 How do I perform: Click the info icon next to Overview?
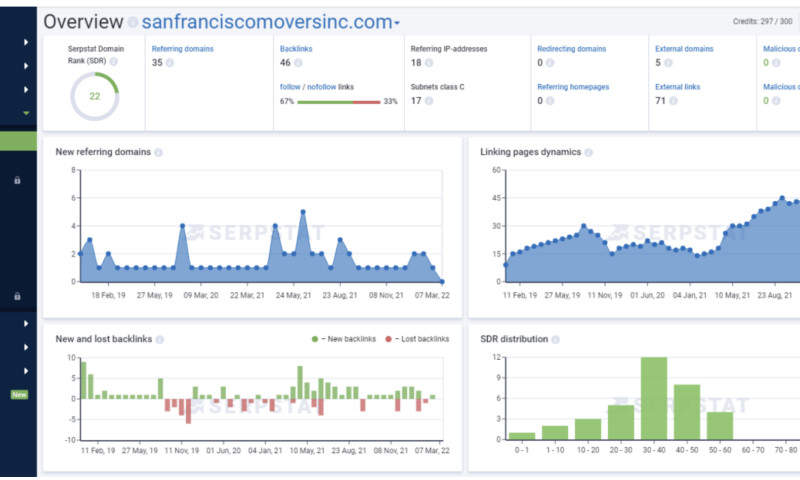(133, 22)
